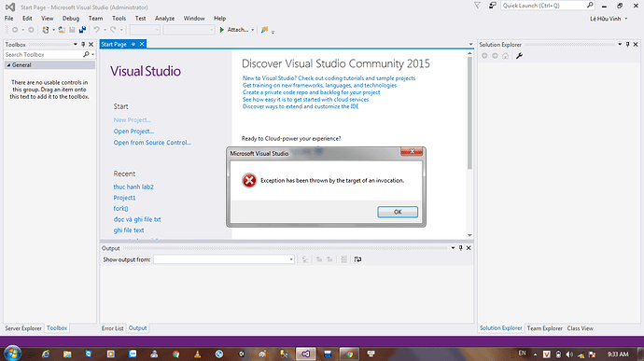
Task: Toggle auto-hide pin on Output panel
Action: [x=461, y=248]
